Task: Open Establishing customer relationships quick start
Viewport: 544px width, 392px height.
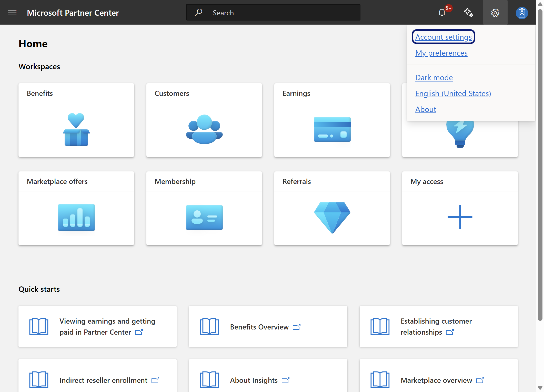Action: 439,326
